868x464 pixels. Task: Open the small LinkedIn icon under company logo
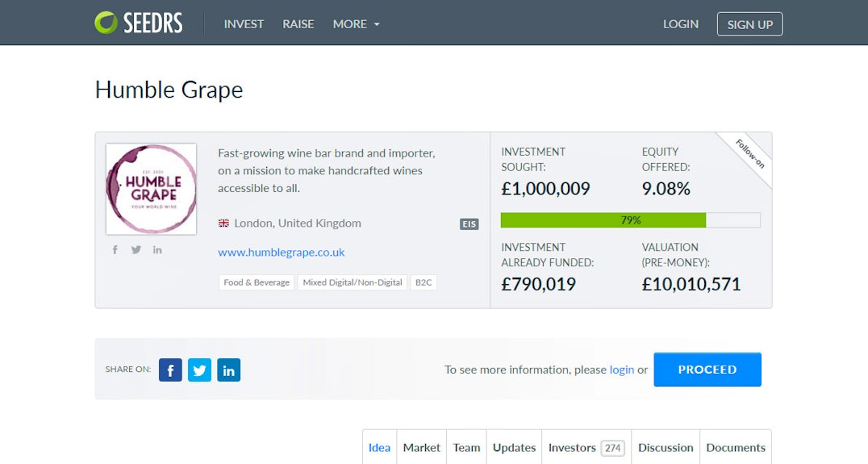[x=157, y=249]
